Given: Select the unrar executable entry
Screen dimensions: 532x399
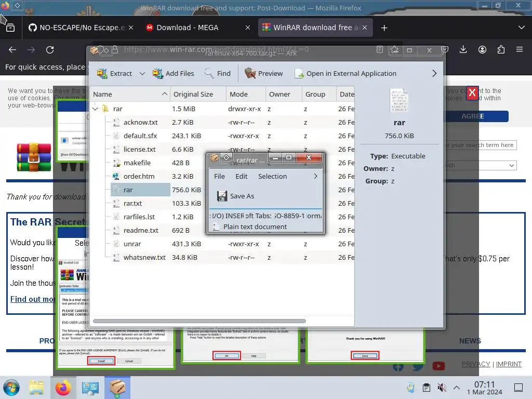Looking at the screenshot, I should 132,244.
